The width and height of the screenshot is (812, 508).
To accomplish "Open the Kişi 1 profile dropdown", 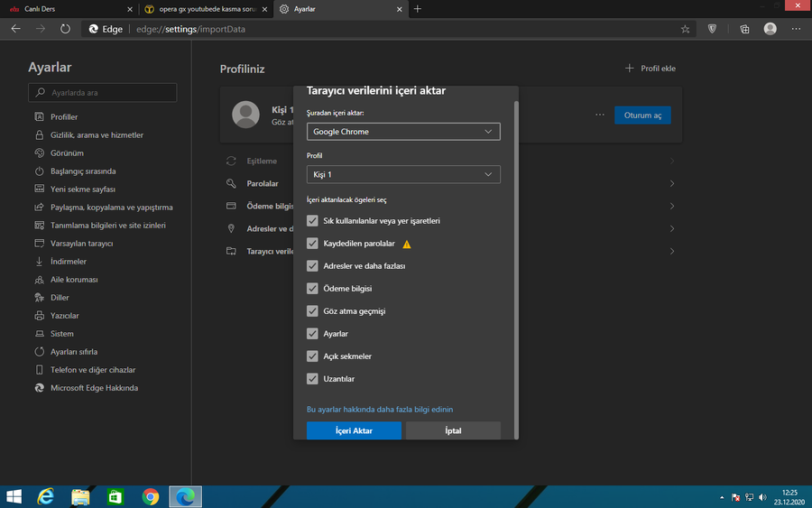I will click(403, 174).
